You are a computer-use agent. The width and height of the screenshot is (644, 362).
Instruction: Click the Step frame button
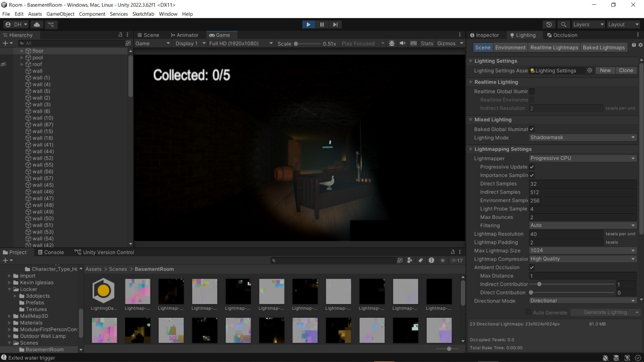(335, 25)
